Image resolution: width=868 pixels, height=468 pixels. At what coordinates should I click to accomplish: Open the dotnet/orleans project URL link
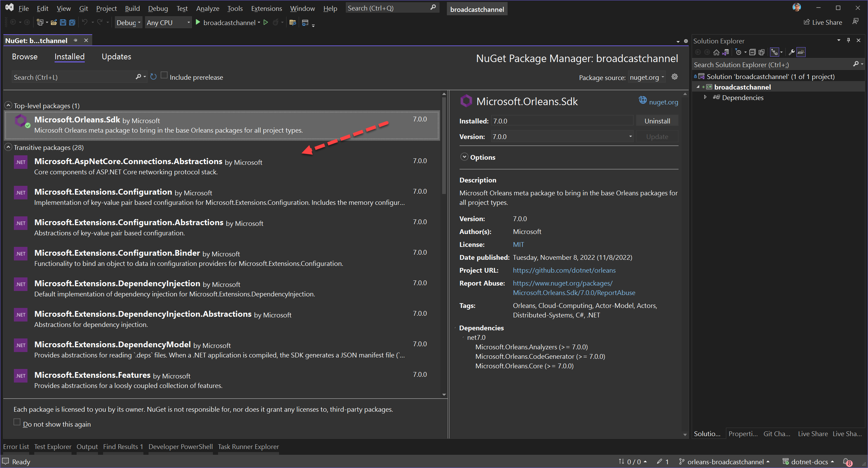pyautogui.click(x=564, y=270)
